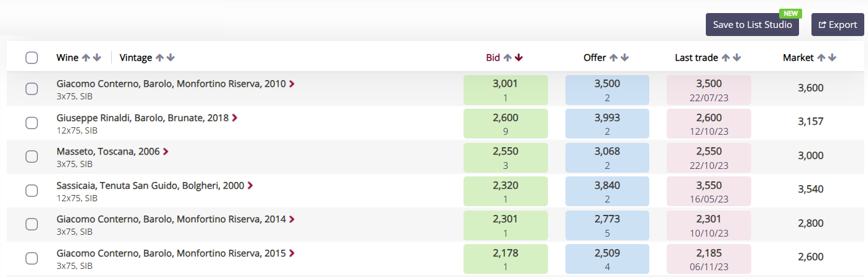Sort Wine column ascending with up arrow
This screenshot has height=277, width=868.
click(x=86, y=58)
